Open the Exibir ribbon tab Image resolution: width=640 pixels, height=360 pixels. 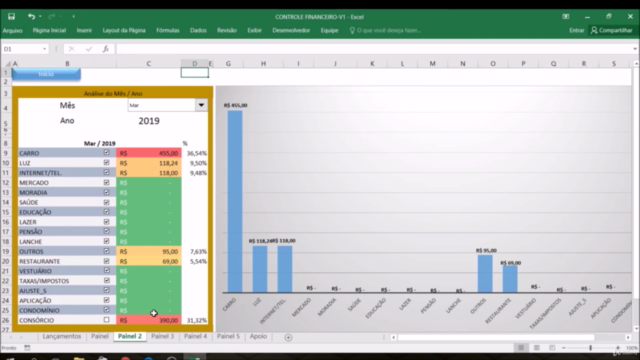254,30
